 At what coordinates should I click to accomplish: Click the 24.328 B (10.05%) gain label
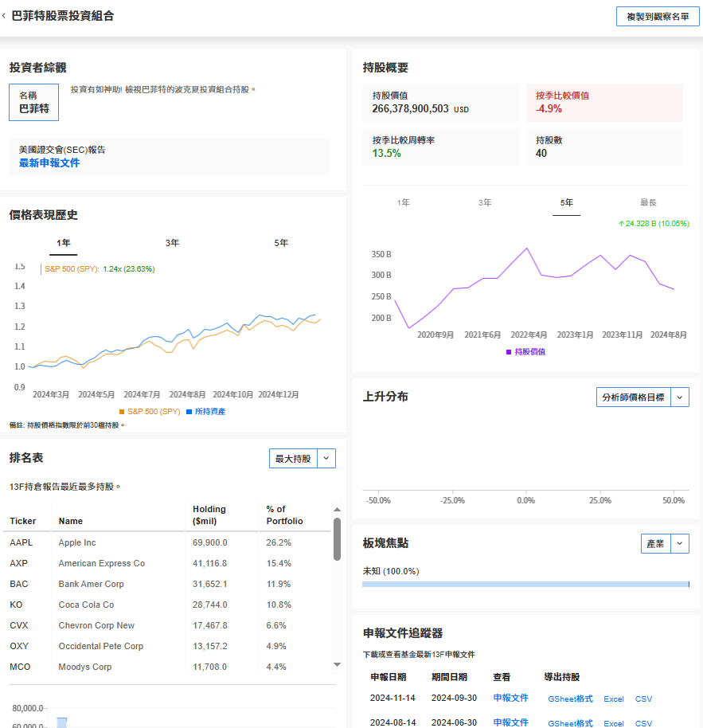tap(654, 223)
